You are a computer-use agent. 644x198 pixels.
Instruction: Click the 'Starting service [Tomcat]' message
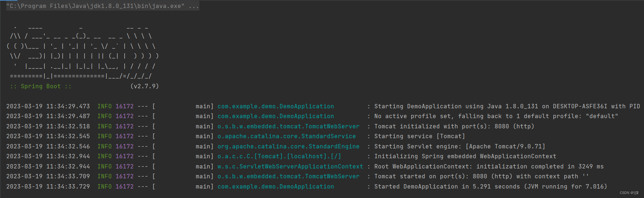[420, 136]
